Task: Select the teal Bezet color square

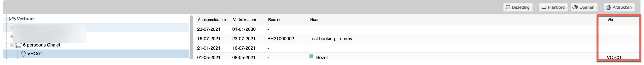Action: [311, 57]
